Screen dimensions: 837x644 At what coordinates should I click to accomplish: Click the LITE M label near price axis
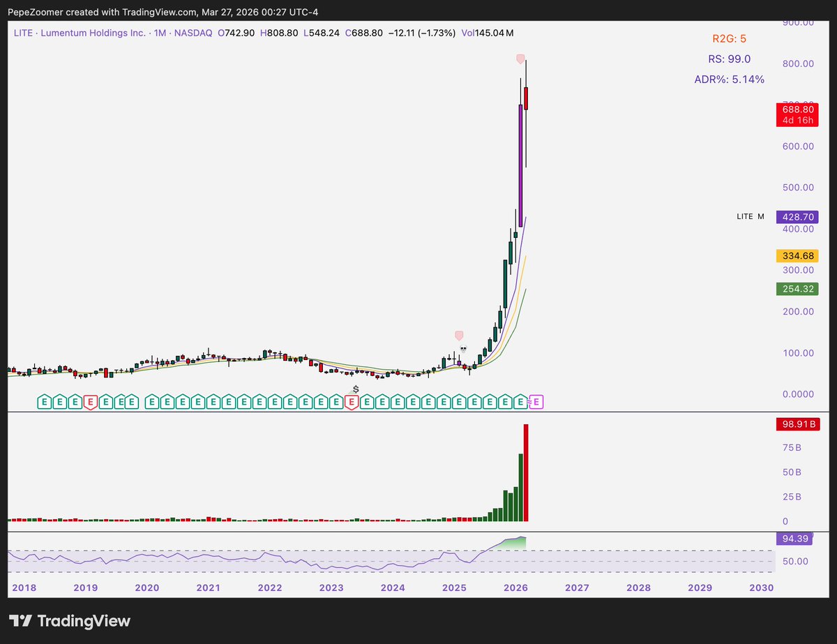point(751,217)
